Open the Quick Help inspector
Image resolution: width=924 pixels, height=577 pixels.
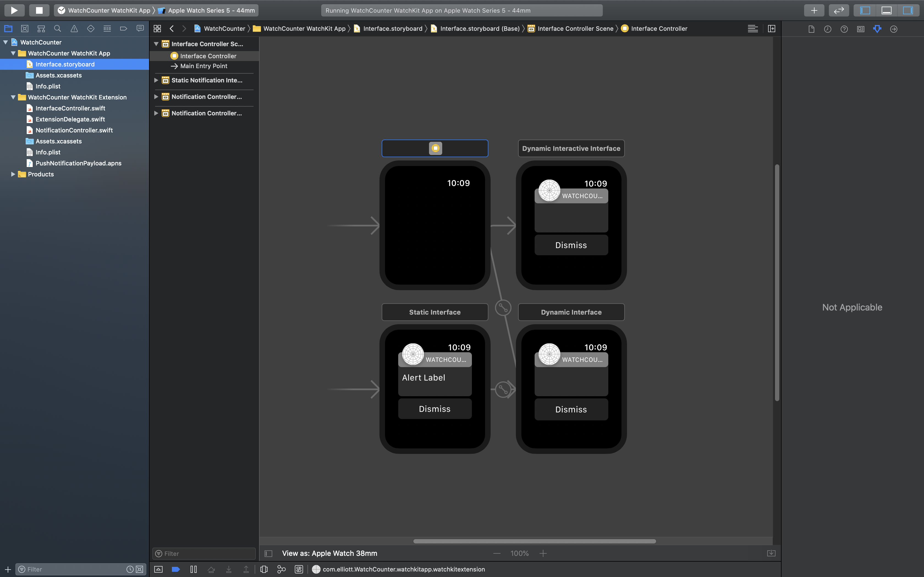click(844, 29)
